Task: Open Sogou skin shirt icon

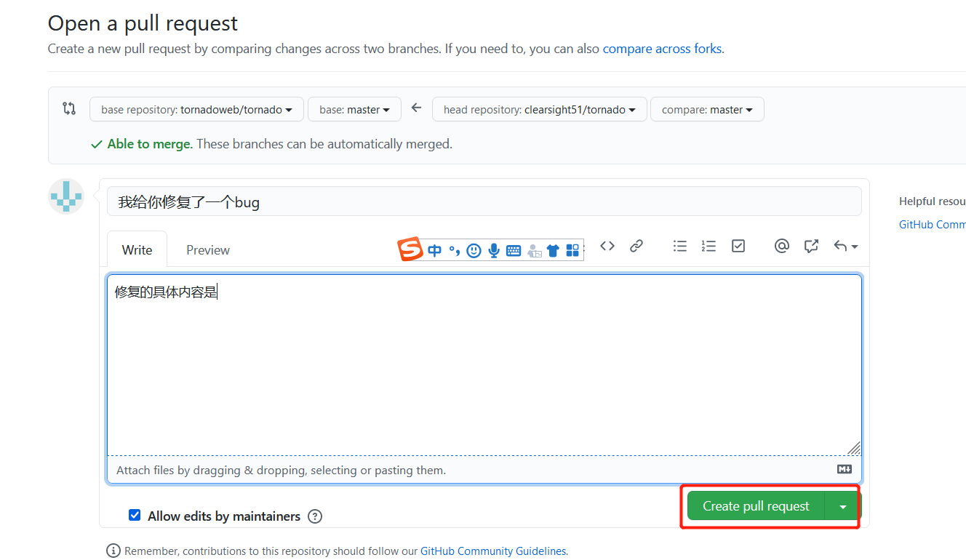Action: click(x=553, y=251)
